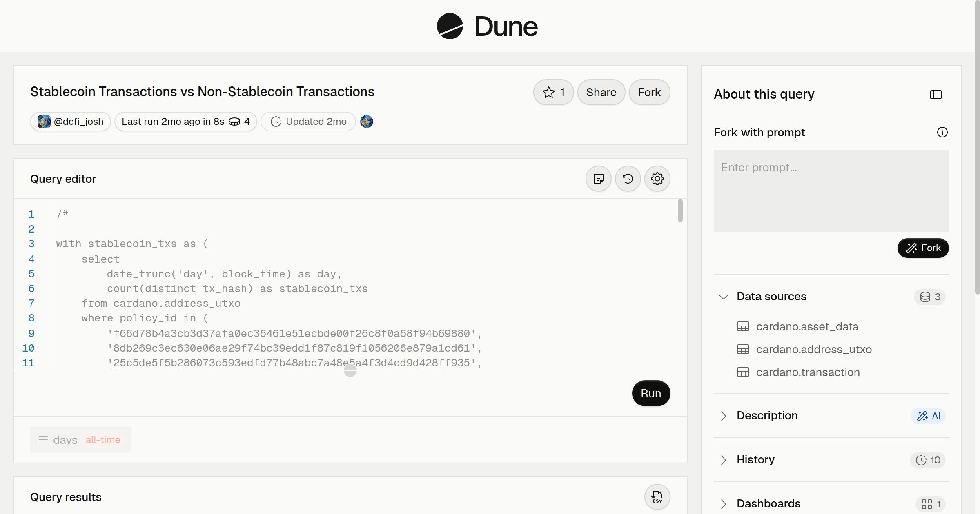The height and width of the screenshot is (514, 980).
Task: Click the second contributor avatar
Action: (367, 122)
